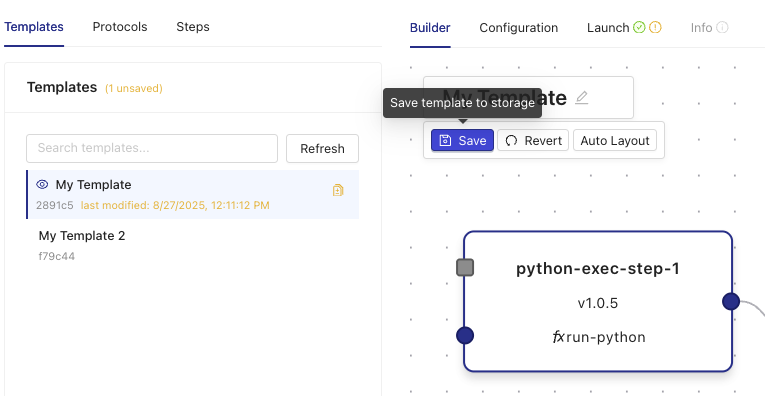Switch to the Configuration tab
The width and height of the screenshot is (765, 396).
tap(519, 28)
